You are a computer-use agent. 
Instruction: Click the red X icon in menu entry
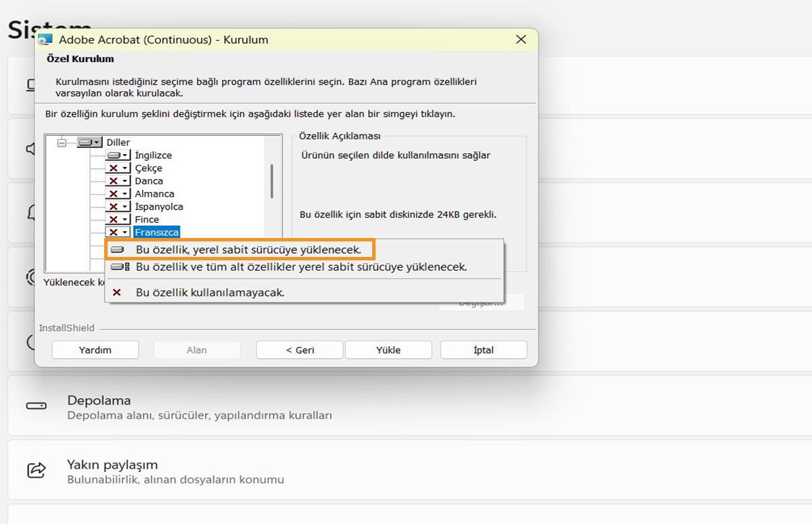(116, 293)
